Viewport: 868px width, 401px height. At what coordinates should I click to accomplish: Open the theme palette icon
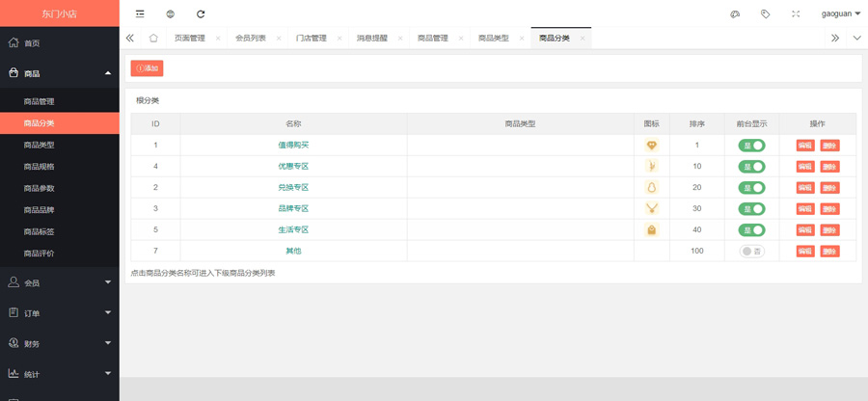tap(735, 14)
